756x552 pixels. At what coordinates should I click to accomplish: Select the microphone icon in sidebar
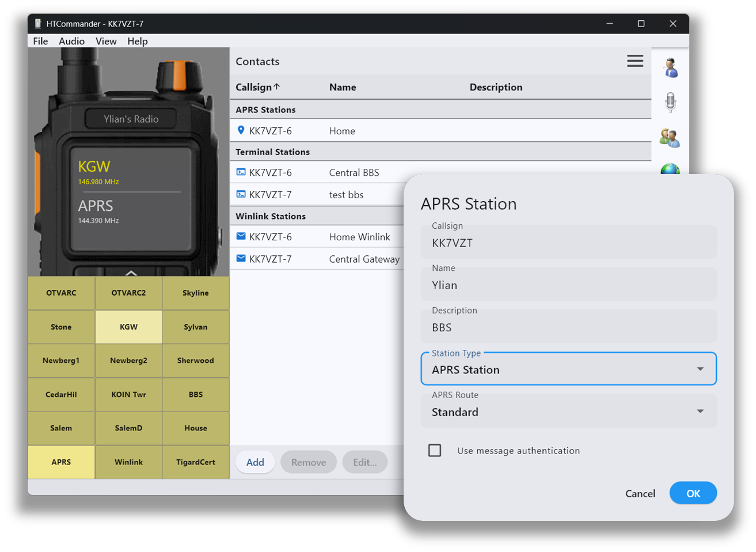[x=670, y=102]
